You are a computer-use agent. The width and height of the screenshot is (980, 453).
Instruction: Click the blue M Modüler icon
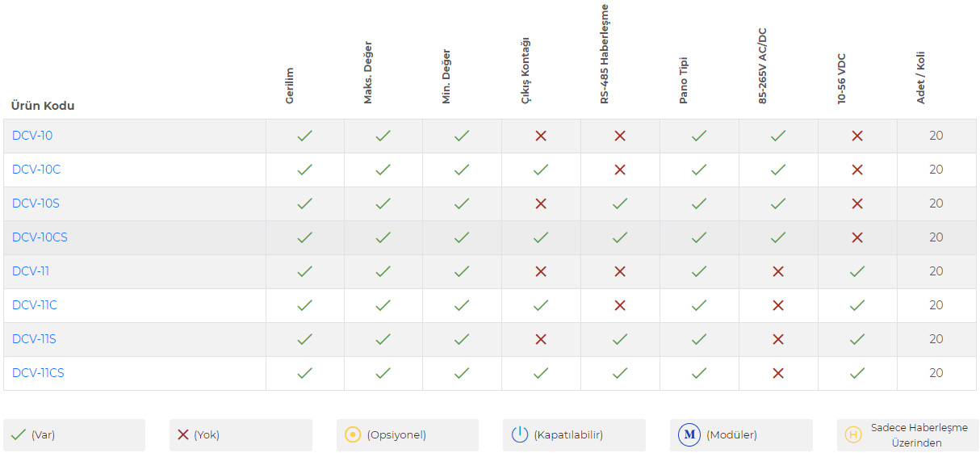pos(689,434)
